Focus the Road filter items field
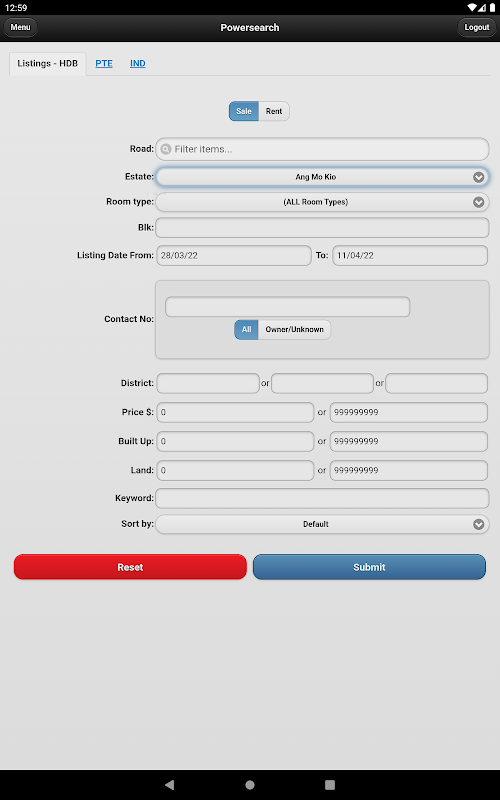 pos(322,149)
